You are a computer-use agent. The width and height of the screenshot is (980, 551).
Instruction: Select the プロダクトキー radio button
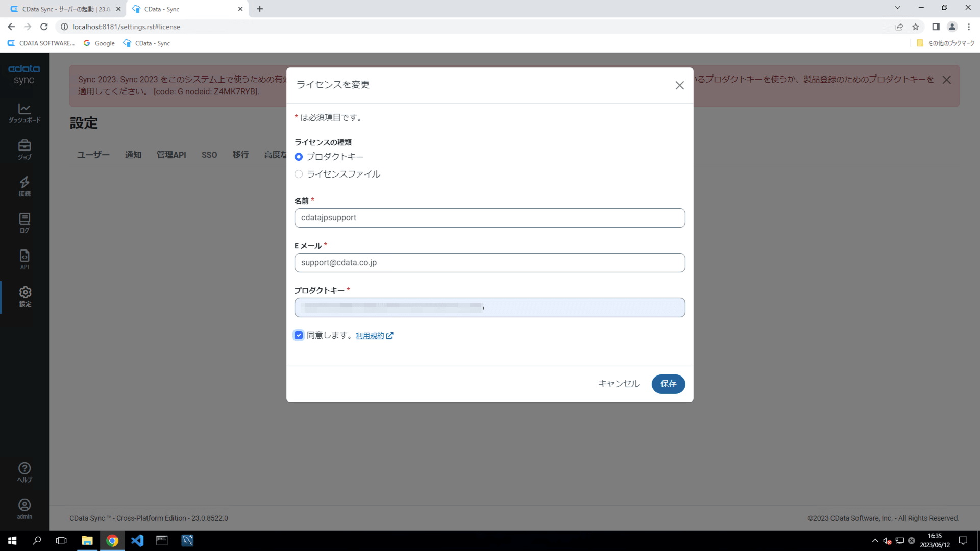(299, 157)
